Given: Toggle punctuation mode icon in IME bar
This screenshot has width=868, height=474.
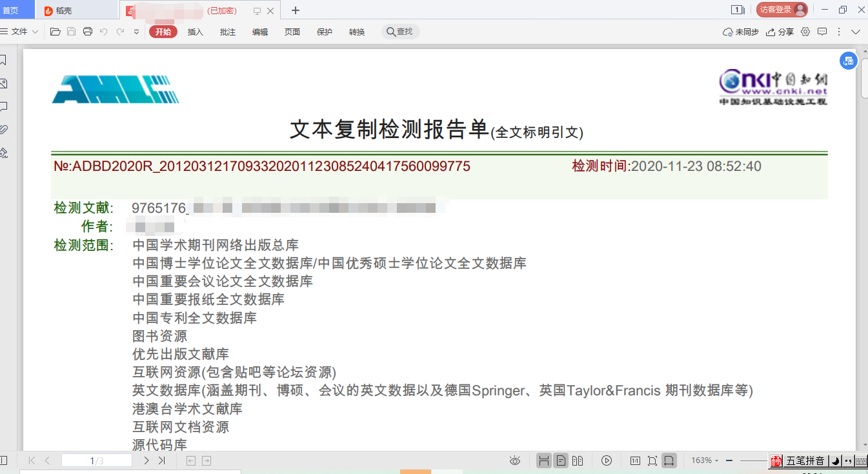Looking at the screenshot, I should click(x=848, y=460).
